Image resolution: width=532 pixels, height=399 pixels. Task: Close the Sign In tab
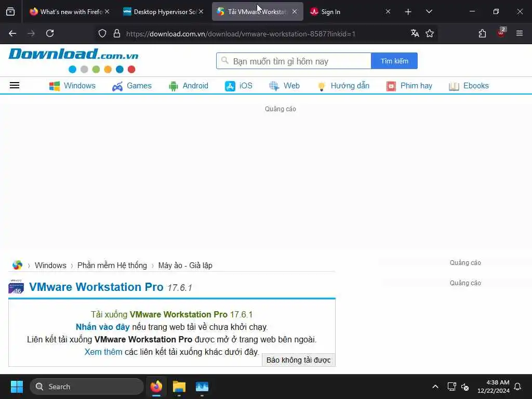388,12
